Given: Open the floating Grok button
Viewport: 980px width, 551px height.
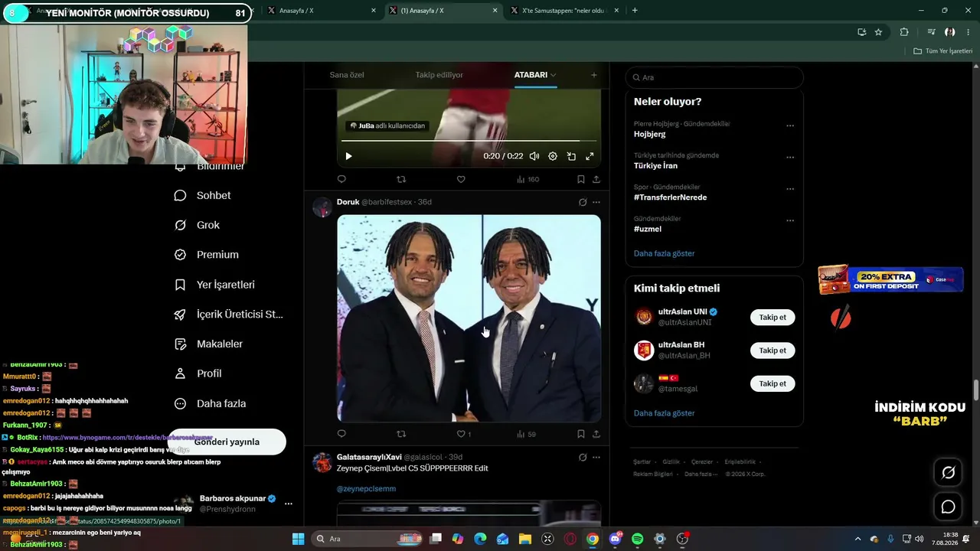Looking at the screenshot, I should point(948,473).
